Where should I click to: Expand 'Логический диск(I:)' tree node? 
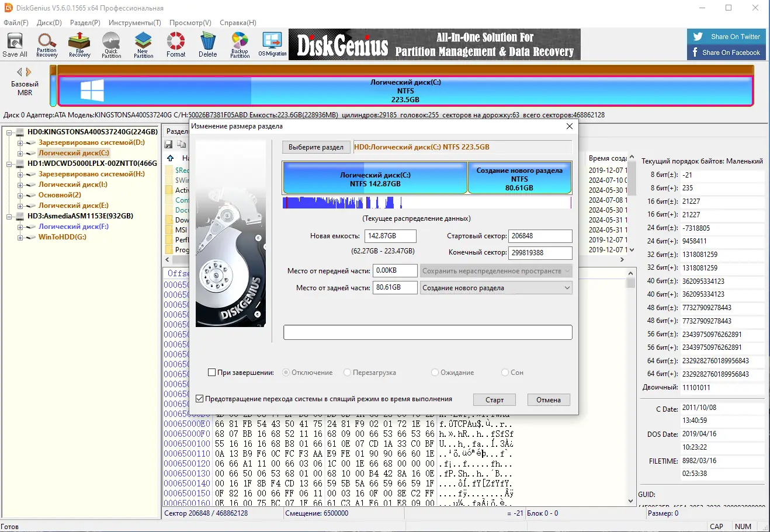(20, 185)
